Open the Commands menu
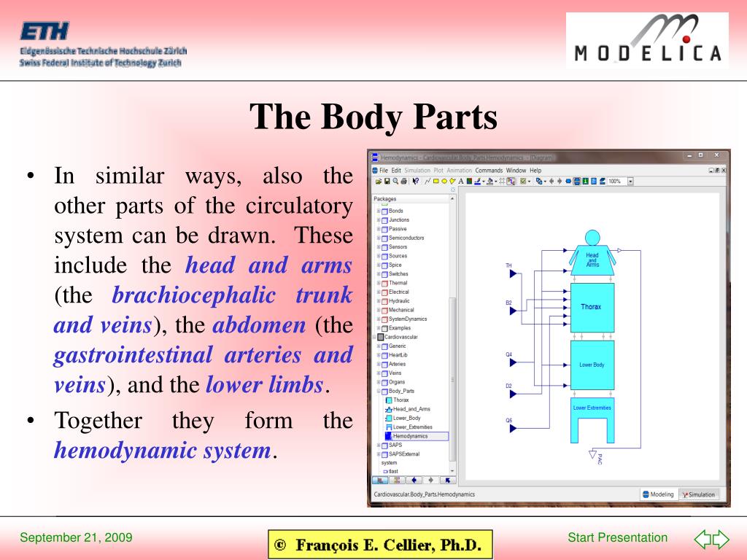Screen dimensions: 747x560 (x=489, y=171)
